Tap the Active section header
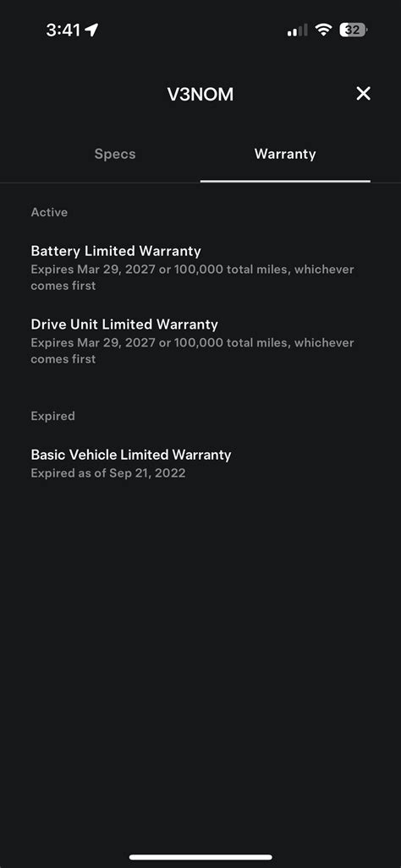The image size is (401, 868). pyautogui.click(x=49, y=212)
